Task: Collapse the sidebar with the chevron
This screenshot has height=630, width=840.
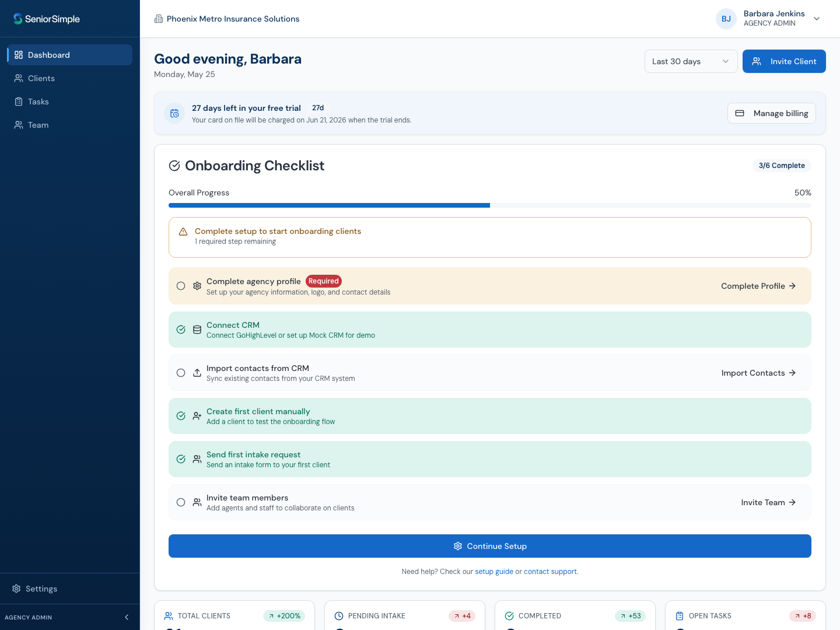Action: coord(127,617)
